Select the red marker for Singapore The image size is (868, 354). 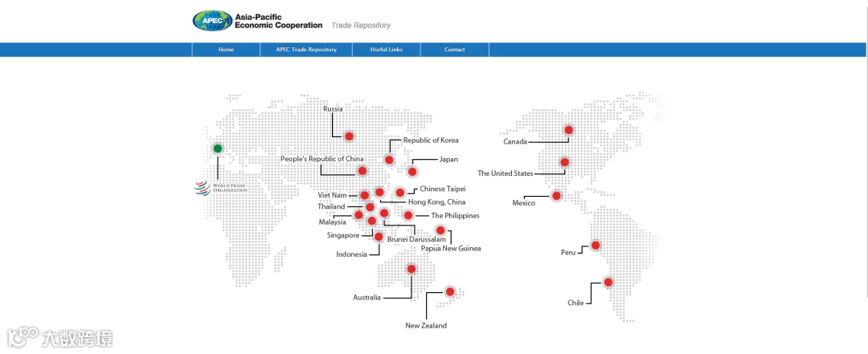point(371,221)
